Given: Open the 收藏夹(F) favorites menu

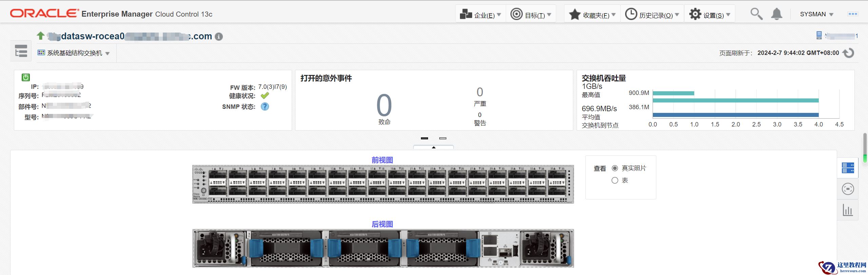Looking at the screenshot, I should (x=592, y=15).
